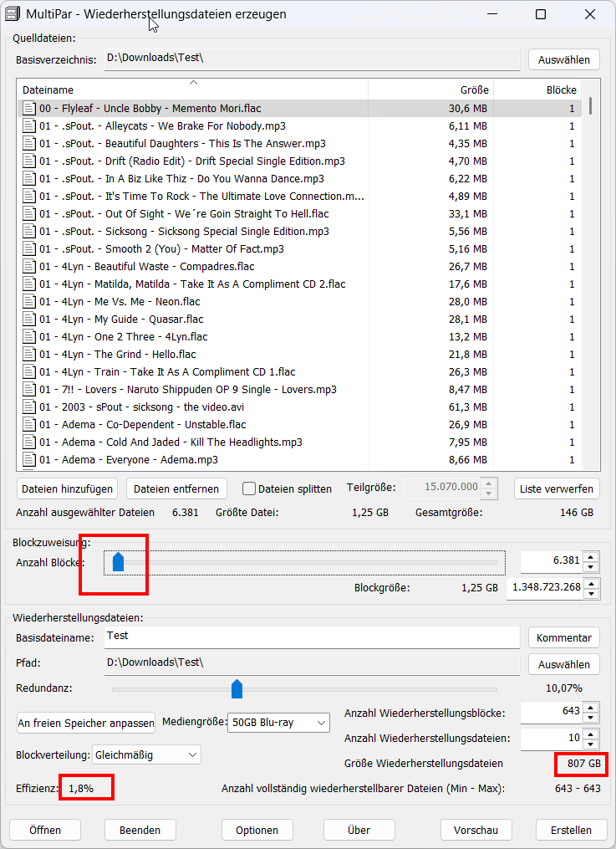Increase Blockgröße value with up arrow
This screenshot has height=849, width=616.
[593, 584]
